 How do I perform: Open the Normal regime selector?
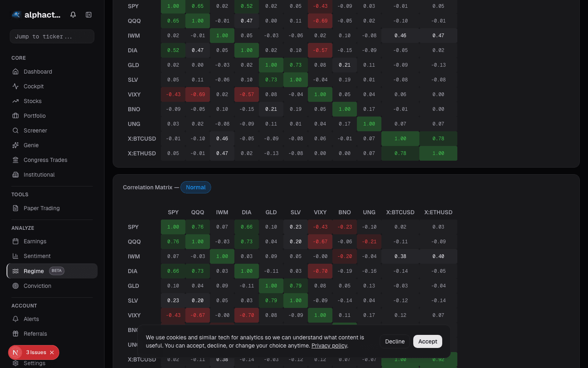tap(196, 187)
